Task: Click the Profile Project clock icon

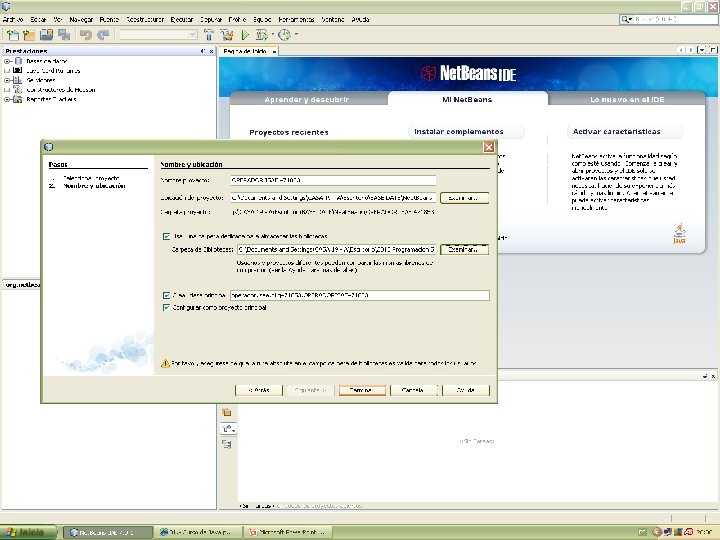Action: pyautogui.click(x=284, y=34)
